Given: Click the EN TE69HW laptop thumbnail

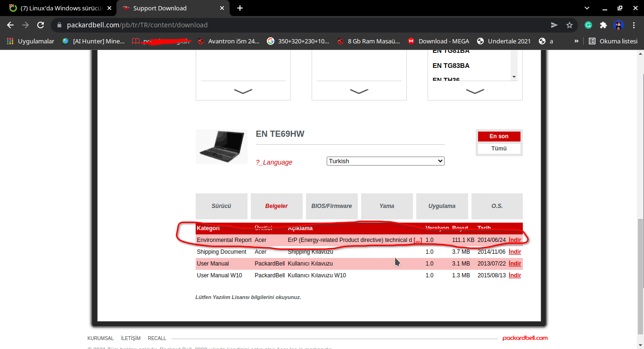Looking at the screenshot, I should click(x=222, y=146).
